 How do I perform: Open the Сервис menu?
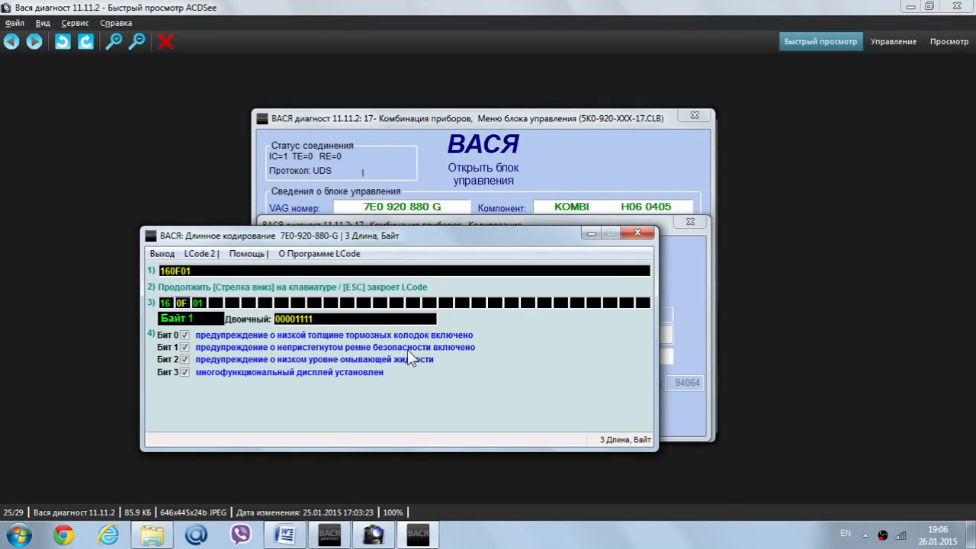pyautogui.click(x=75, y=23)
